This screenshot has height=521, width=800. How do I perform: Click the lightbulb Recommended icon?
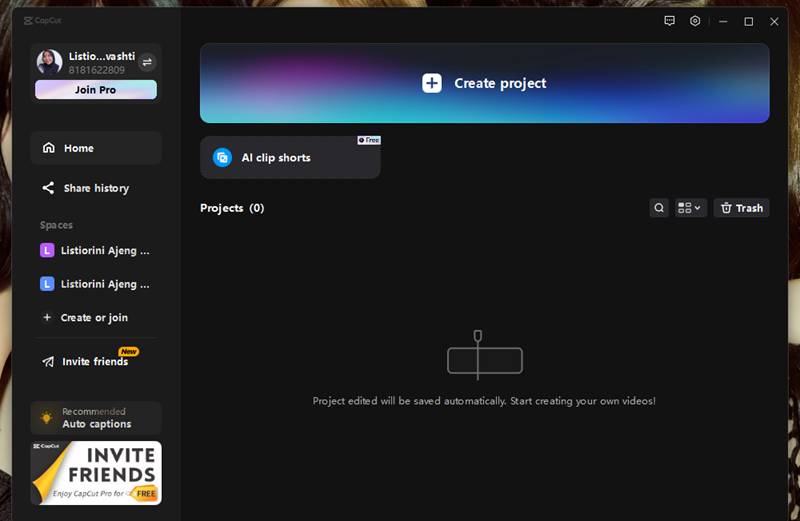(x=46, y=418)
